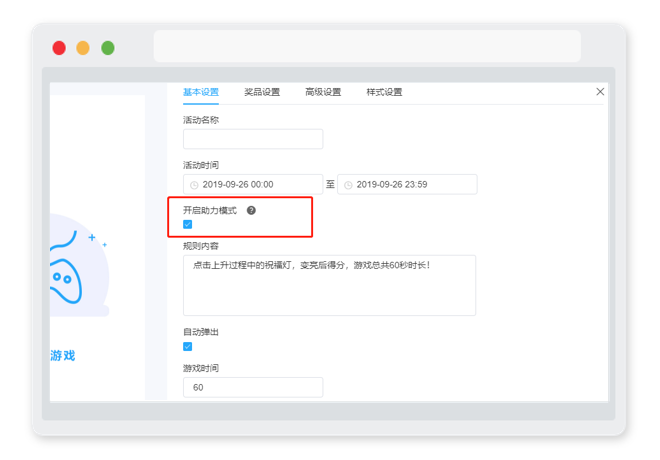The width and height of the screenshot is (660, 460).
Task: Click the help icon beside 开启助力模式
Action: click(251, 210)
